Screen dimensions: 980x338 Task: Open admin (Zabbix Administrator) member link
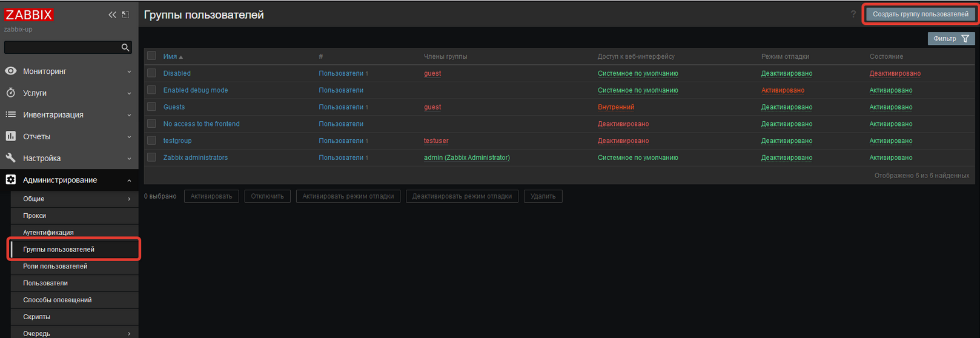[x=467, y=158]
